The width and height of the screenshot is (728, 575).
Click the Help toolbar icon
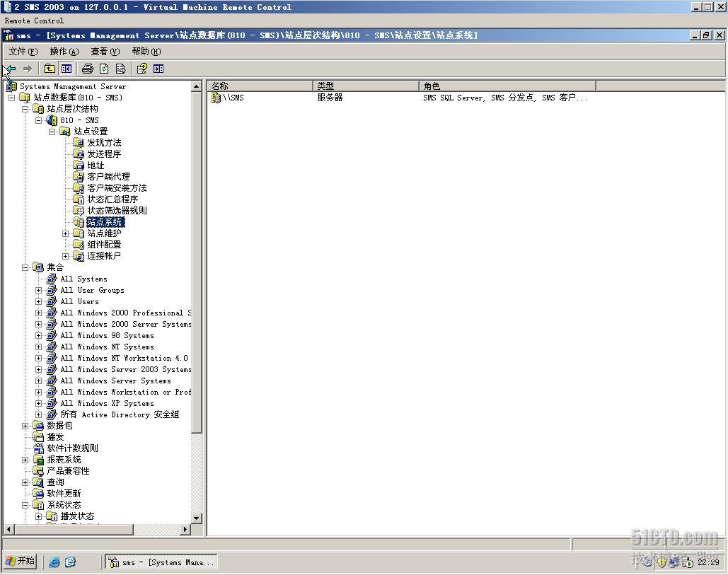click(141, 69)
